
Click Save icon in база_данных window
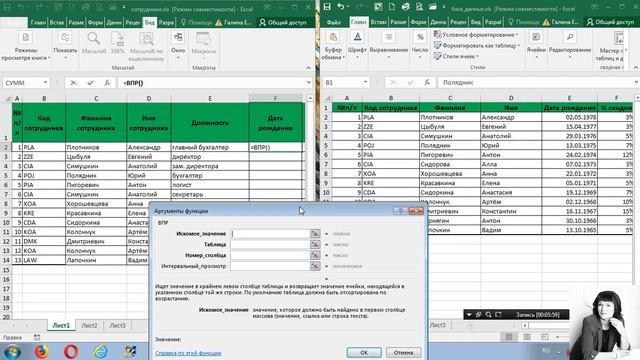[327, 7]
